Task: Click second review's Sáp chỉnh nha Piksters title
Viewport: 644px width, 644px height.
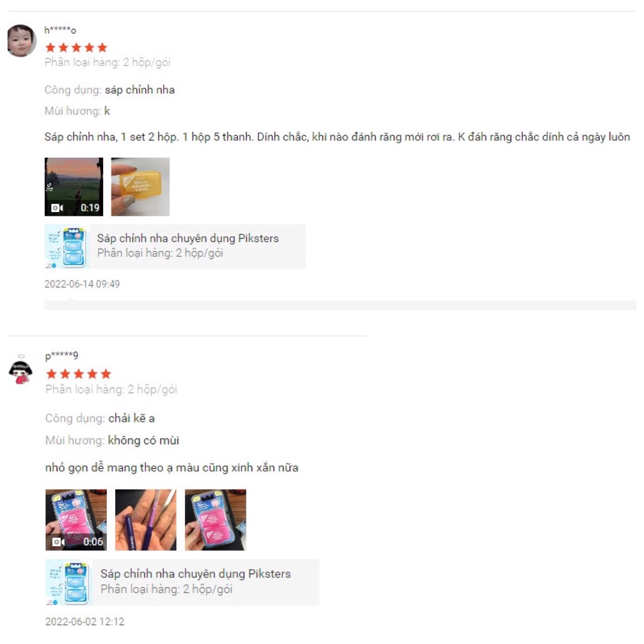Action: [x=196, y=574]
